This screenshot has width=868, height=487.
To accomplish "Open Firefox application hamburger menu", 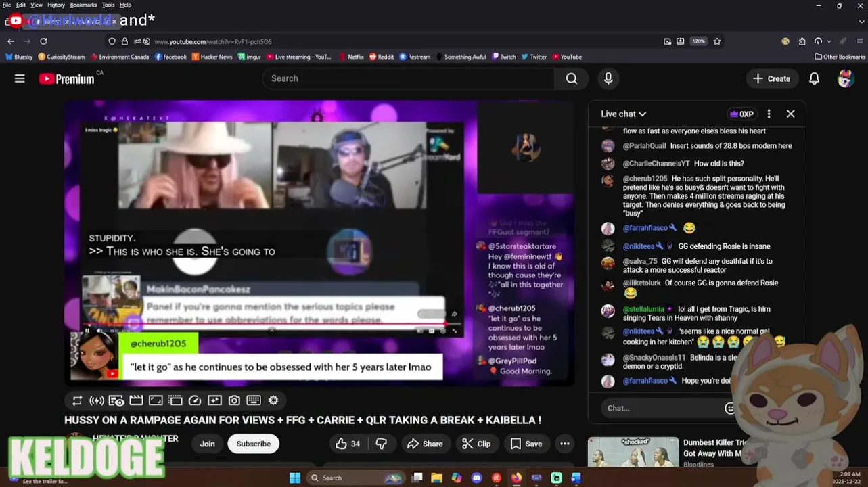I will [860, 41].
